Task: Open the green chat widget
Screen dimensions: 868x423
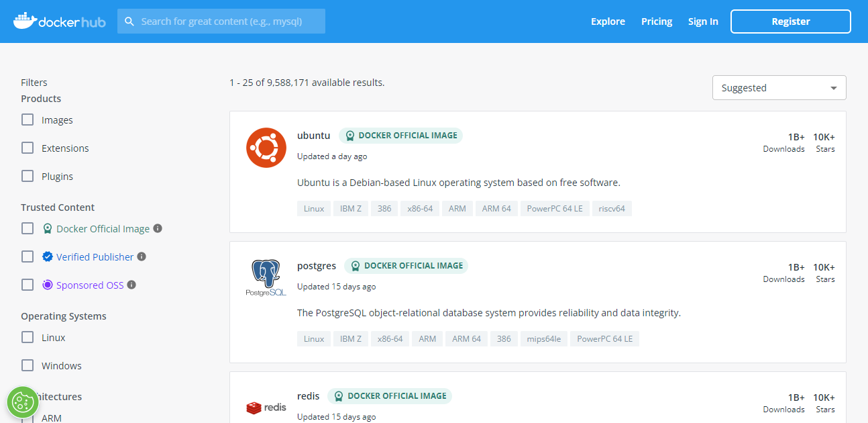Action: click(x=22, y=402)
